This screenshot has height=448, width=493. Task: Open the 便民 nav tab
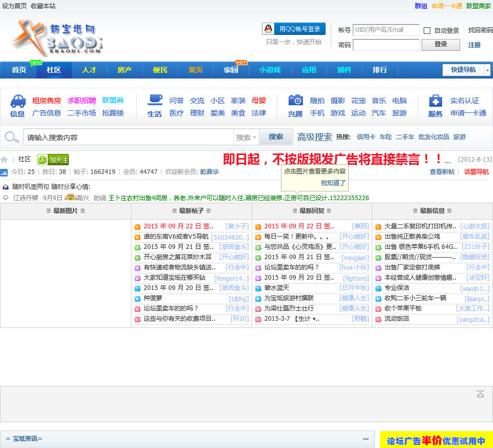click(x=160, y=70)
